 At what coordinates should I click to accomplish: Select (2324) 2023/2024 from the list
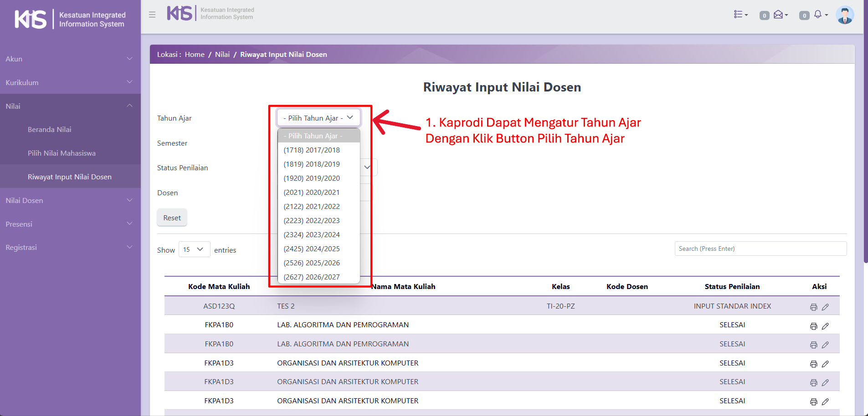click(312, 235)
